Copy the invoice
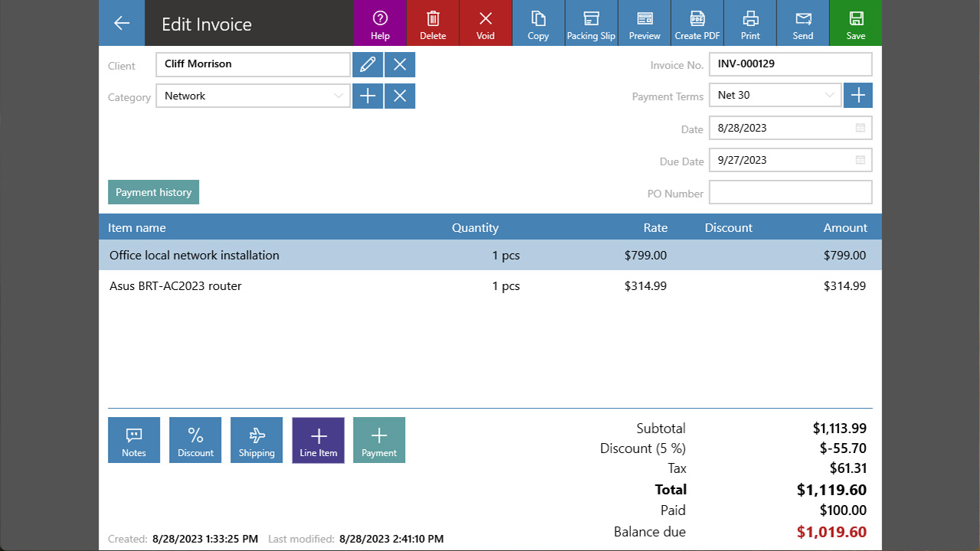Image resolution: width=980 pixels, height=551 pixels. coord(538,23)
